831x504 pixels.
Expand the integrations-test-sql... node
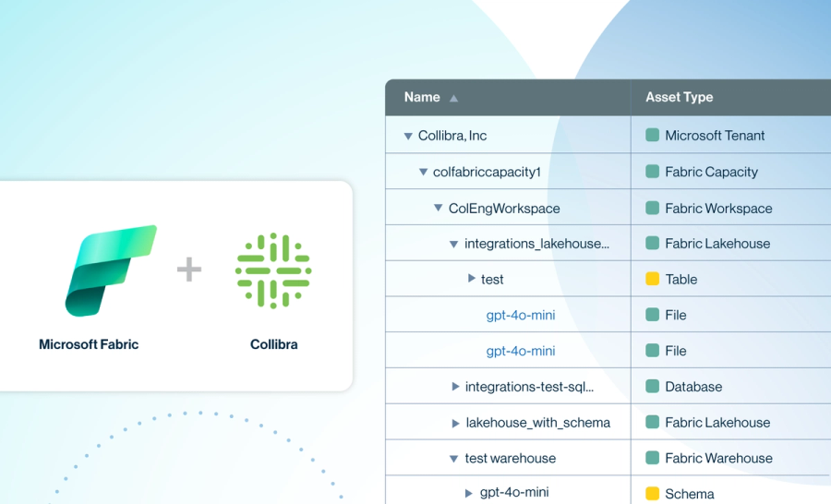454,387
